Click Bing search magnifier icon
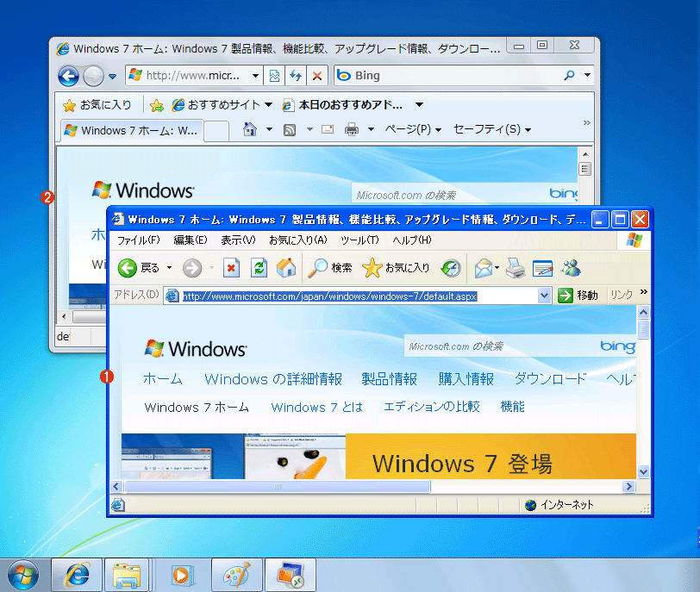 pyautogui.click(x=569, y=75)
